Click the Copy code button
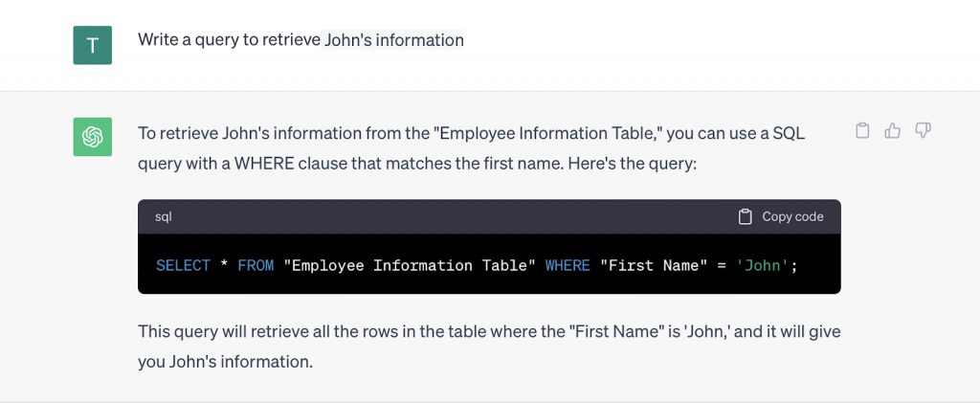Viewport: 980px width, 403px height. pyautogui.click(x=781, y=216)
